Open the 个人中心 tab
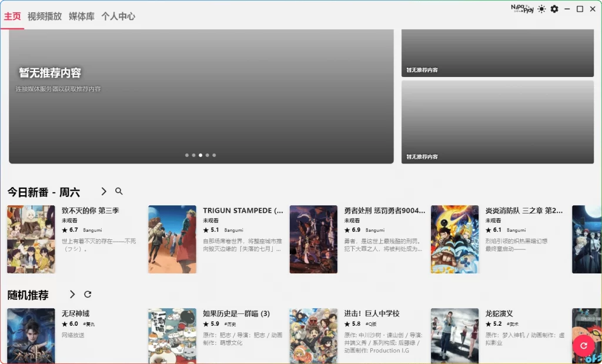 click(118, 17)
